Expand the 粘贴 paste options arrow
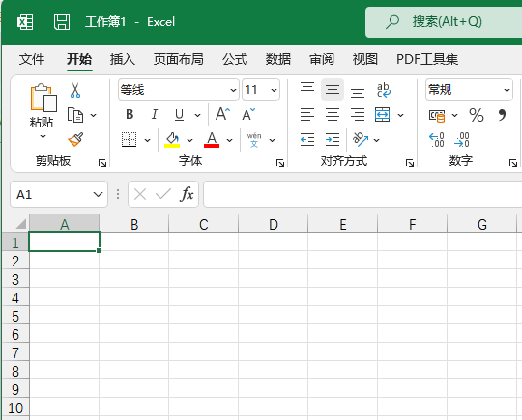Image resolution: width=522 pixels, height=420 pixels. click(43, 136)
